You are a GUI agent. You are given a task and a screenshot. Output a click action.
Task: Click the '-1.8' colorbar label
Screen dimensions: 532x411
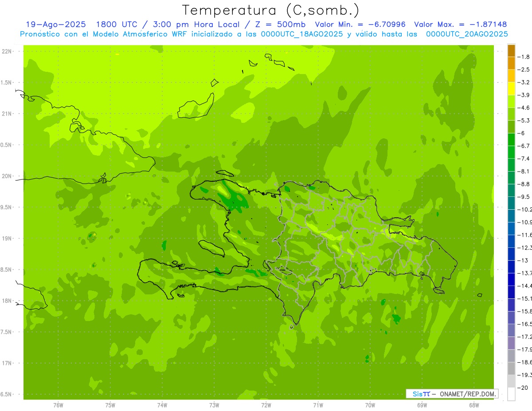point(524,57)
